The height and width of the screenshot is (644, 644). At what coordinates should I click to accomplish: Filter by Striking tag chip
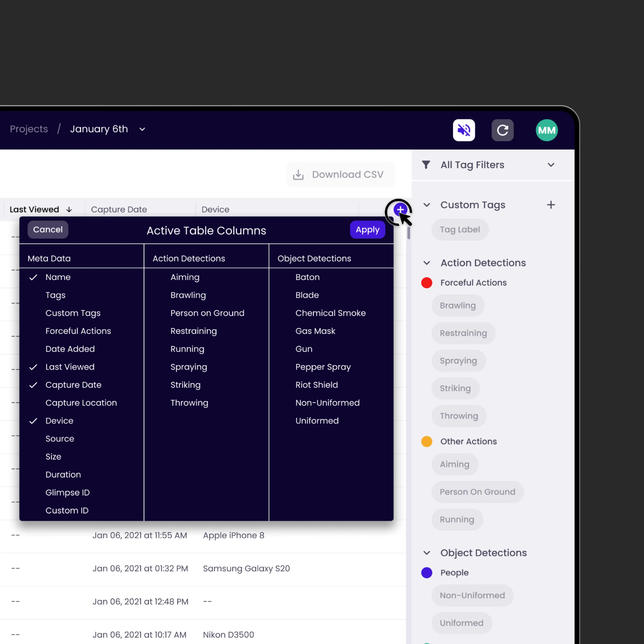click(x=455, y=388)
